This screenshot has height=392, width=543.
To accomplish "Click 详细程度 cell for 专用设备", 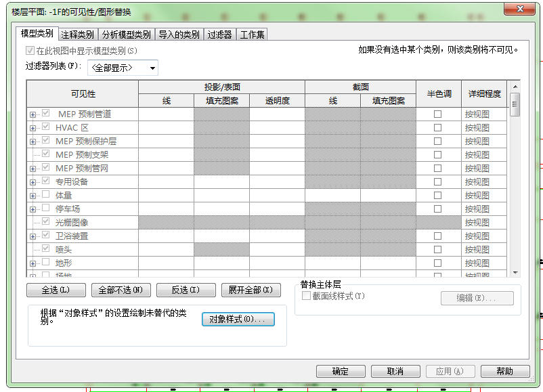I will click(484, 182).
